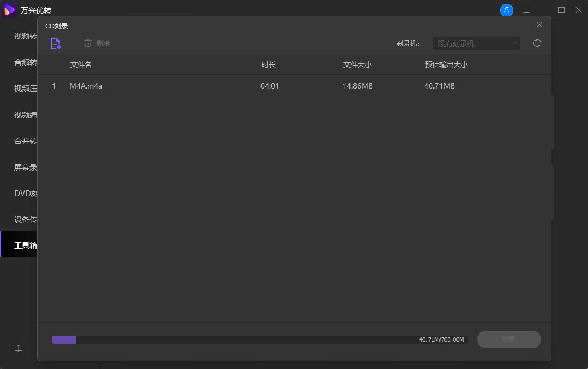Click the 时长 column header
The image size is (588, 369).
268,65
